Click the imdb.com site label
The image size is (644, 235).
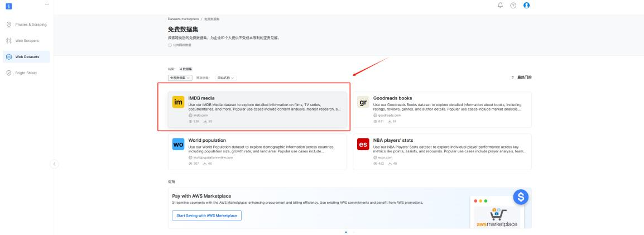click(200, 116)
